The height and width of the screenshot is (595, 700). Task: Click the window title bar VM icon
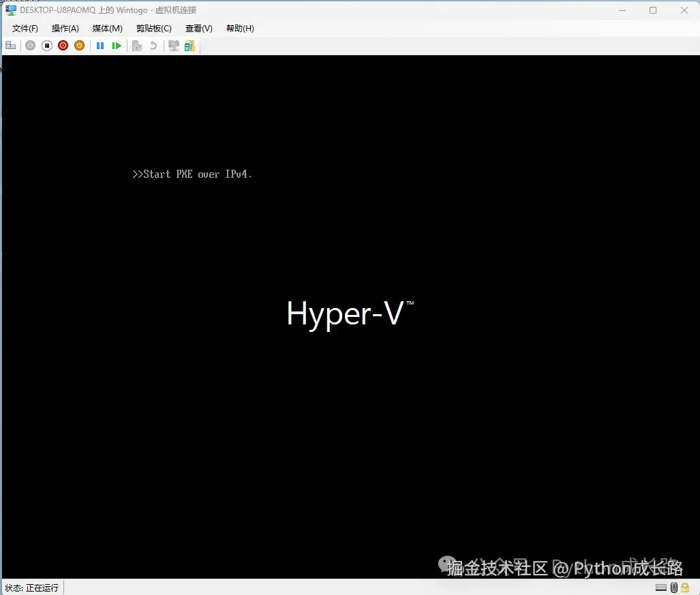11,10
